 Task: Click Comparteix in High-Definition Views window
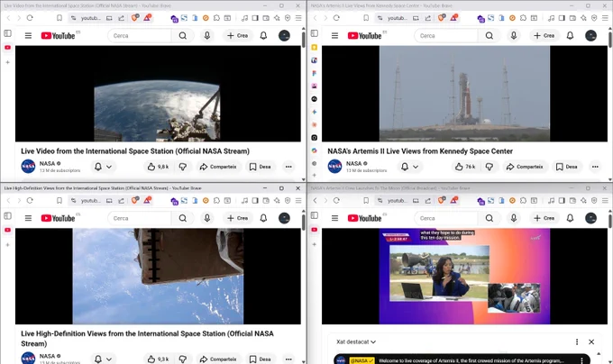(x=218, y=359)
